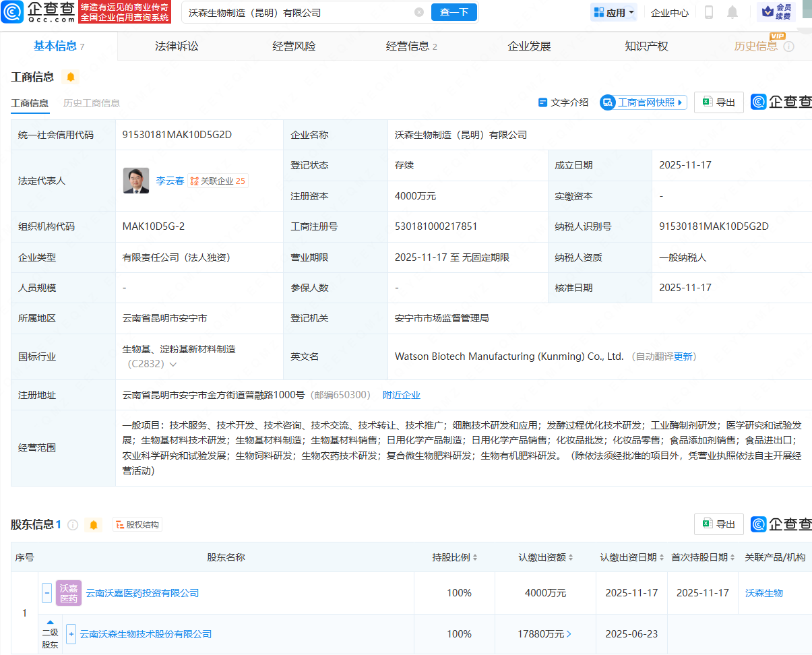The width and height of the screenshot is (812, 655).
Task: Toggle the alert bell beside 工商信息
Action: pos(70,77)
